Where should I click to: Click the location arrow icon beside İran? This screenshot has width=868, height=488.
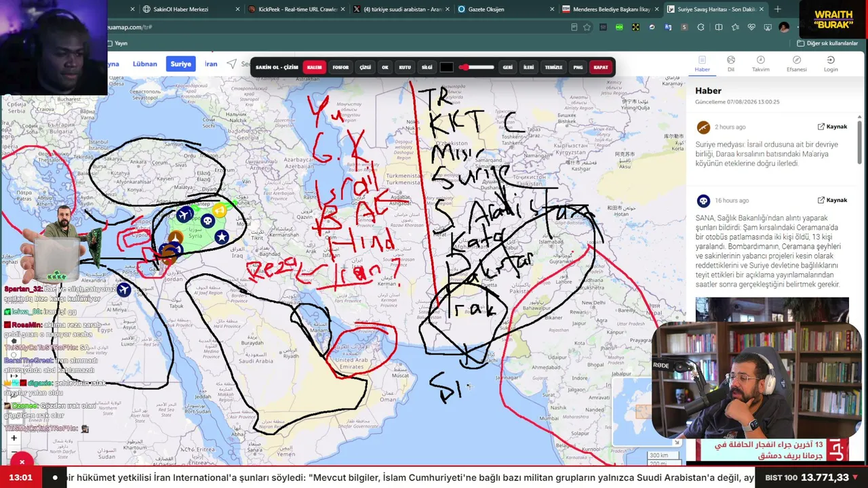pos(232,64)
